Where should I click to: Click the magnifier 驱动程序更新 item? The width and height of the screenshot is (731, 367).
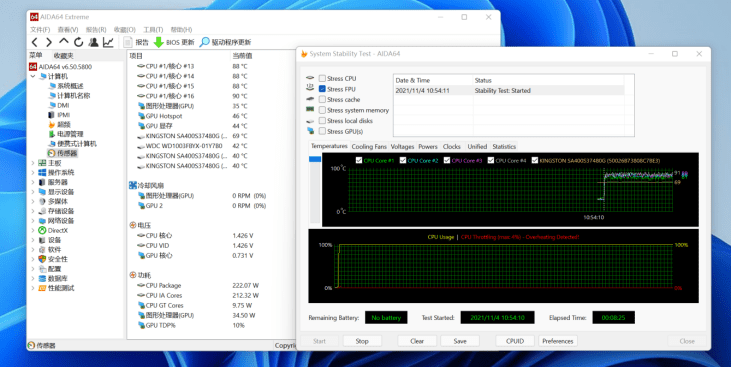225,42
